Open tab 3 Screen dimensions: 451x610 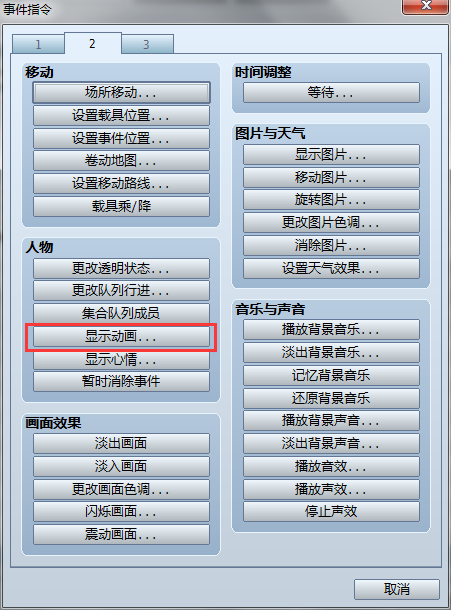pyautogui.click(x=147, y=44)
